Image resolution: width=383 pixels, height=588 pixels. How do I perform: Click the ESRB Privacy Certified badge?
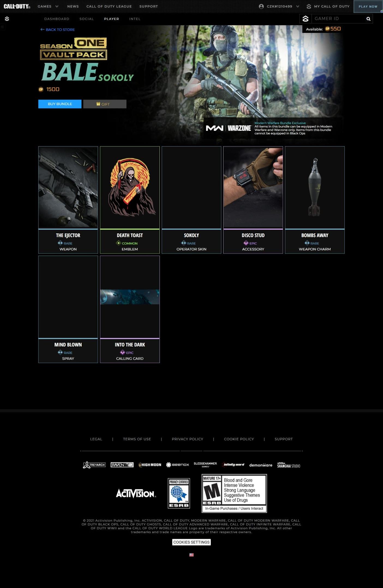[x=179, y=493]
